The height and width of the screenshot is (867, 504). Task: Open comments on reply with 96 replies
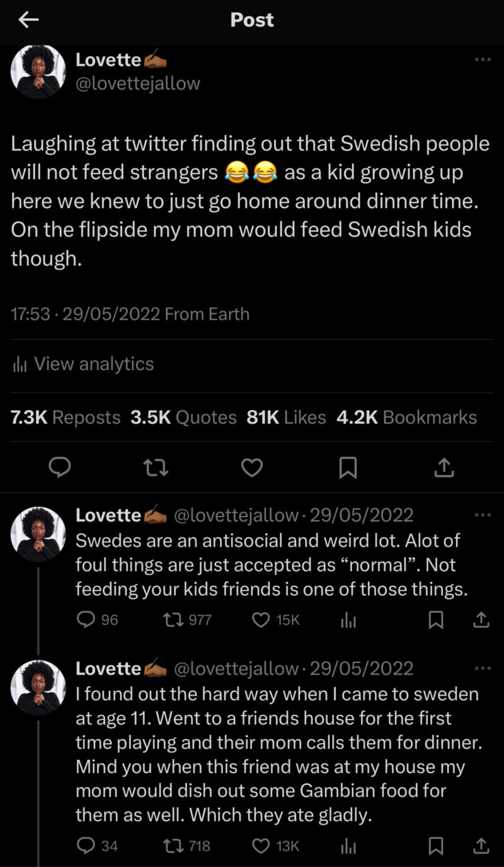point(85,620)
